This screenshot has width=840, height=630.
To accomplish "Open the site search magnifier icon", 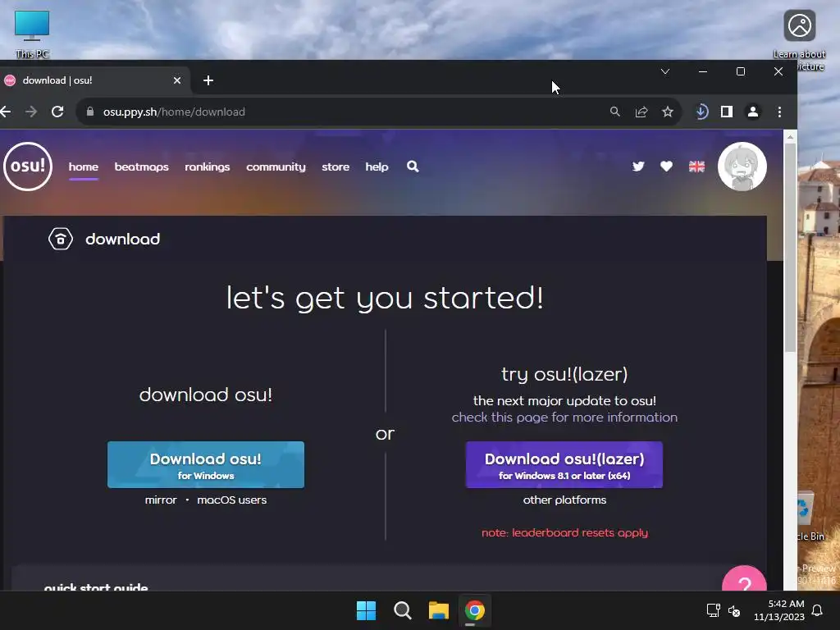I will pos(413,167).
